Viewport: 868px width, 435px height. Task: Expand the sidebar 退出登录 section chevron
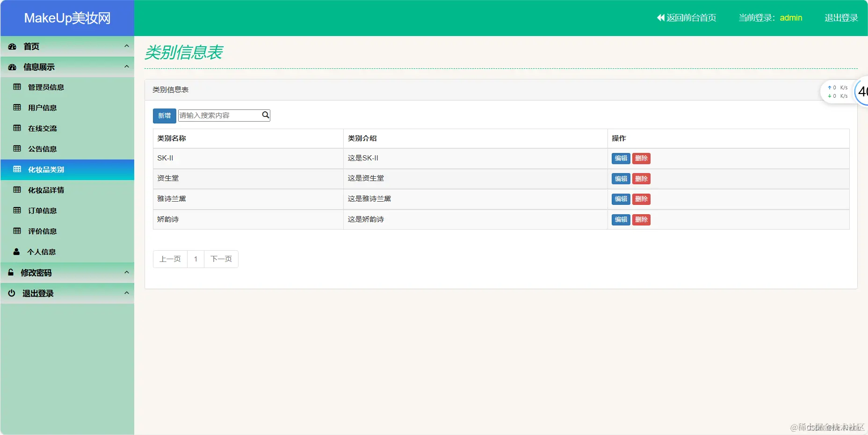127,293
